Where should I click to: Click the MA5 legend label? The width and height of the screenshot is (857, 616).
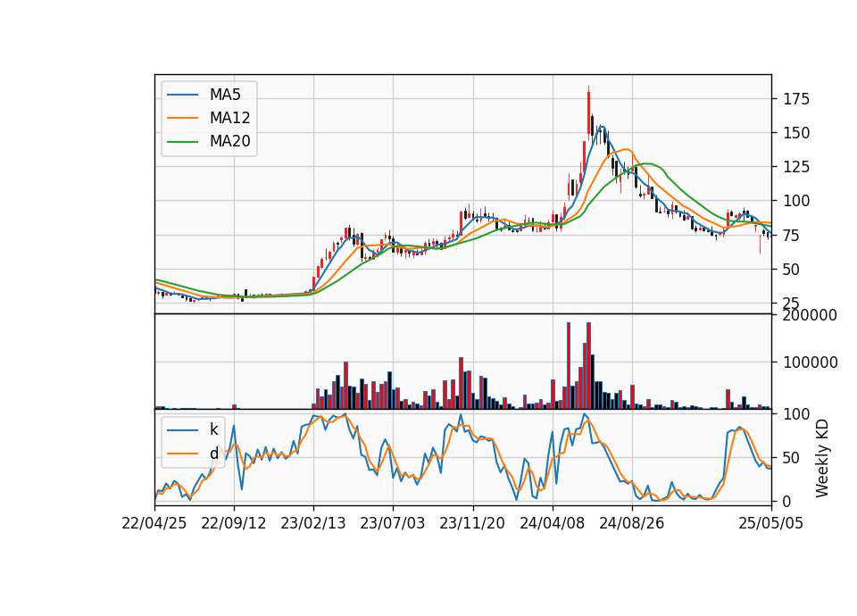tap(225, 95)
